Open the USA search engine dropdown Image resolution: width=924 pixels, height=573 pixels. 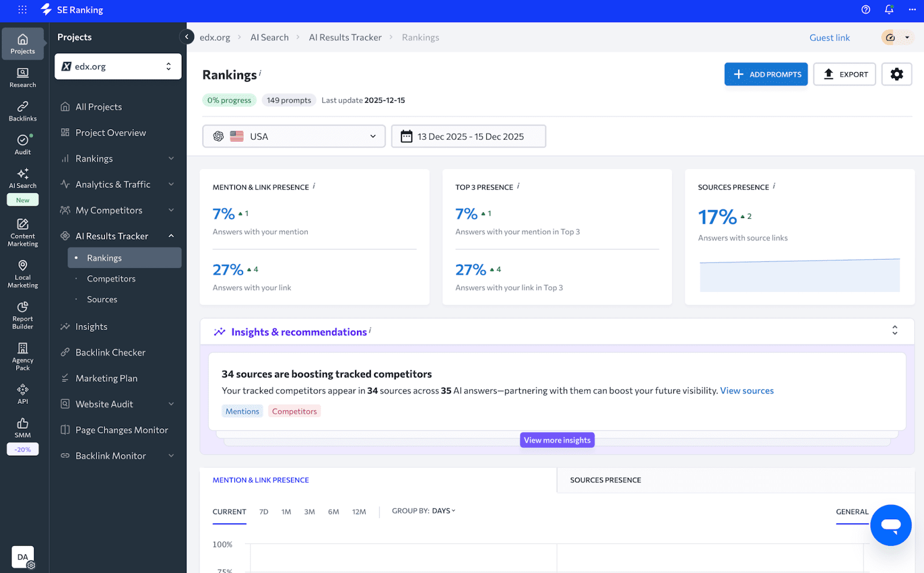293,136
